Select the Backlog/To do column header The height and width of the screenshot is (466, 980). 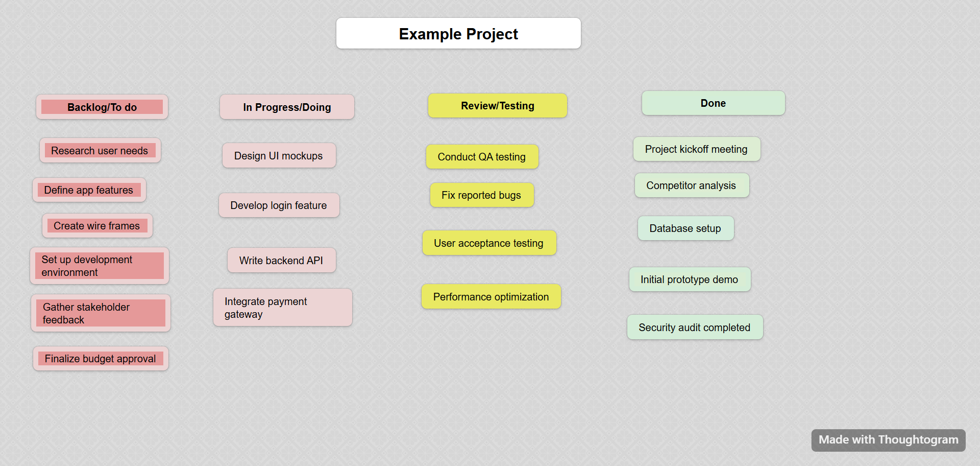click(x=102, y=107)
